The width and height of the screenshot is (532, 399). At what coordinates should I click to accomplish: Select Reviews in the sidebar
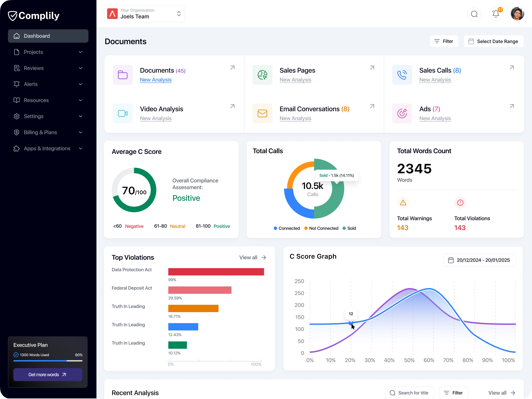click(x=48, y=68)
